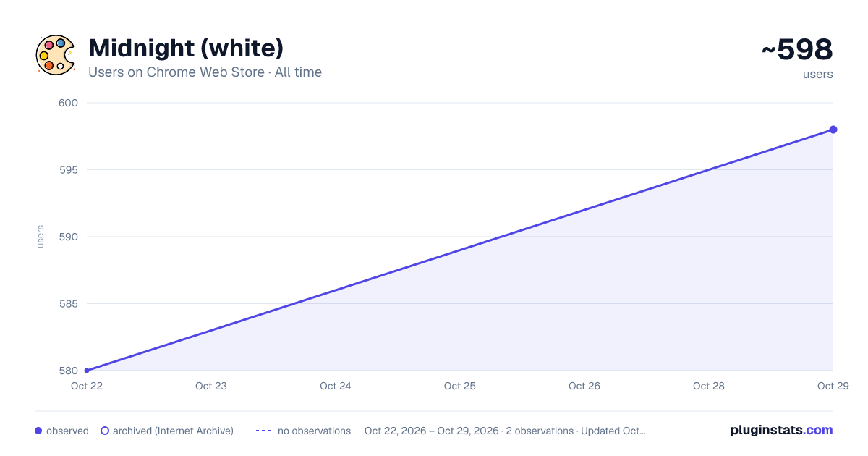This screenshot has height=456, width=868.
Task: Click the 600 y-axis label
Action: coord(68,103)
